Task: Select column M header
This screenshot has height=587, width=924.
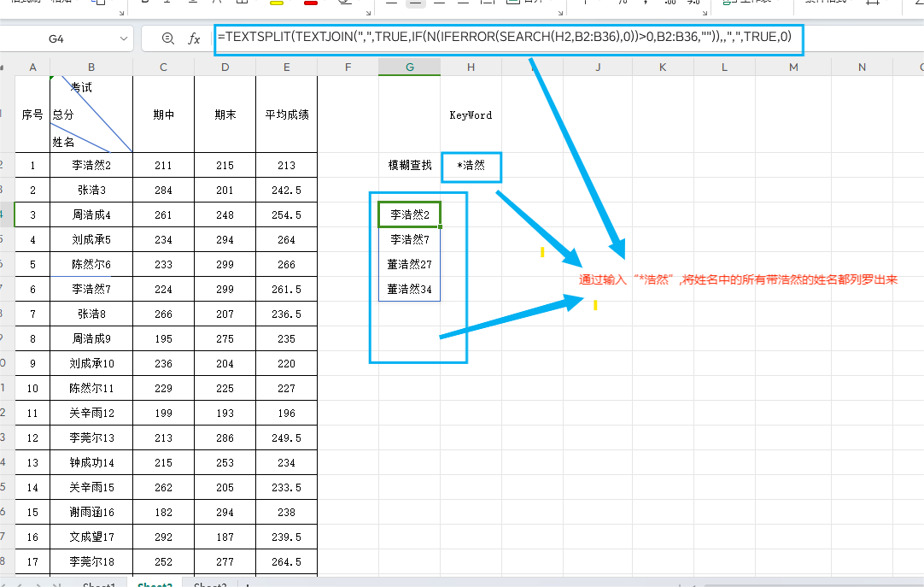Action: pos(793,68)
